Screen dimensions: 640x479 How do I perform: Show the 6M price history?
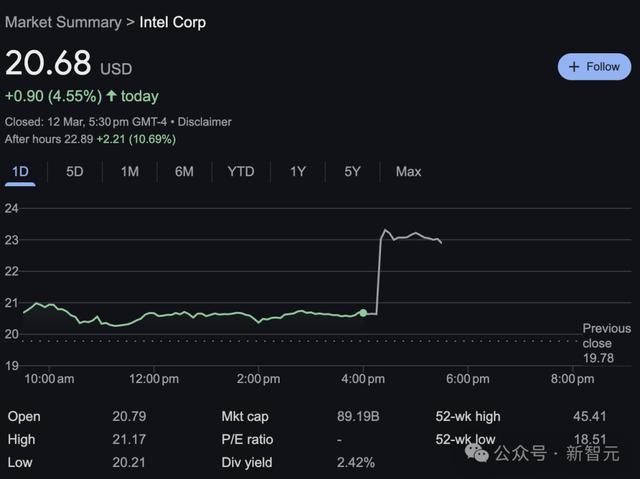[x=184, y=172]
